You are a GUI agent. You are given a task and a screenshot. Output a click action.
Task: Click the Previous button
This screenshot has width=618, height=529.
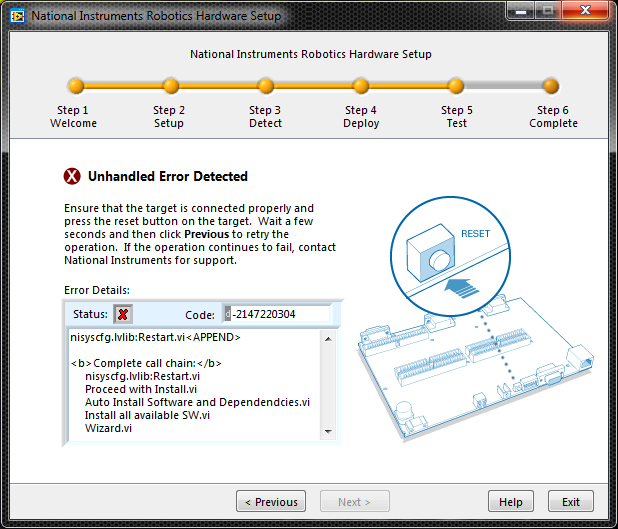click(271, 501)
